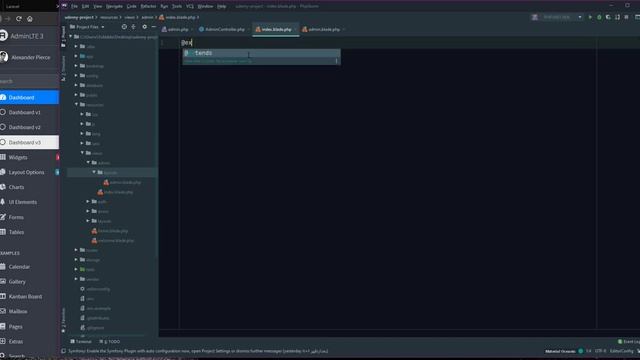
Task: Click the Mailbox envelope icon in sidebar
Action: 3,311
